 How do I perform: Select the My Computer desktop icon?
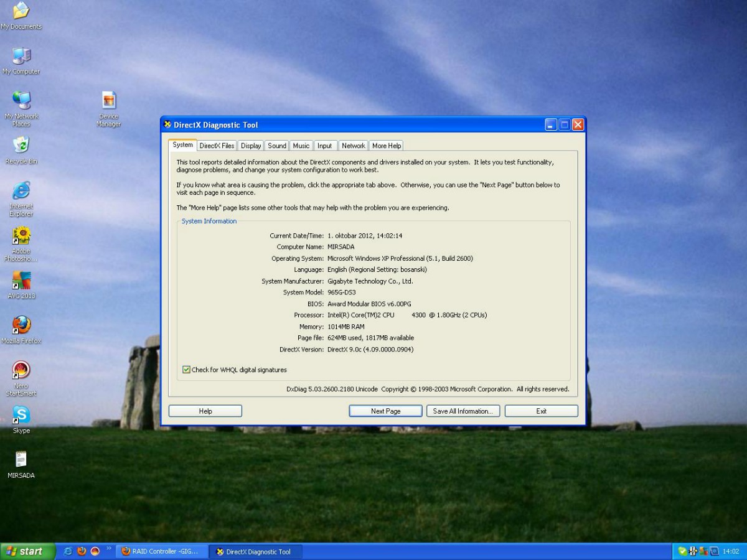pos(21,60)
